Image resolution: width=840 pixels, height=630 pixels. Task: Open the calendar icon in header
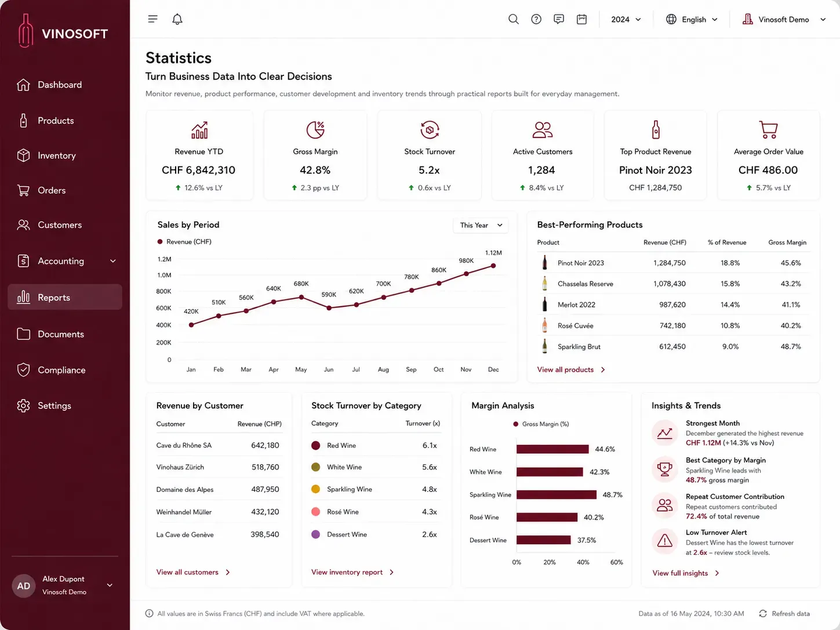pos(581,19)
